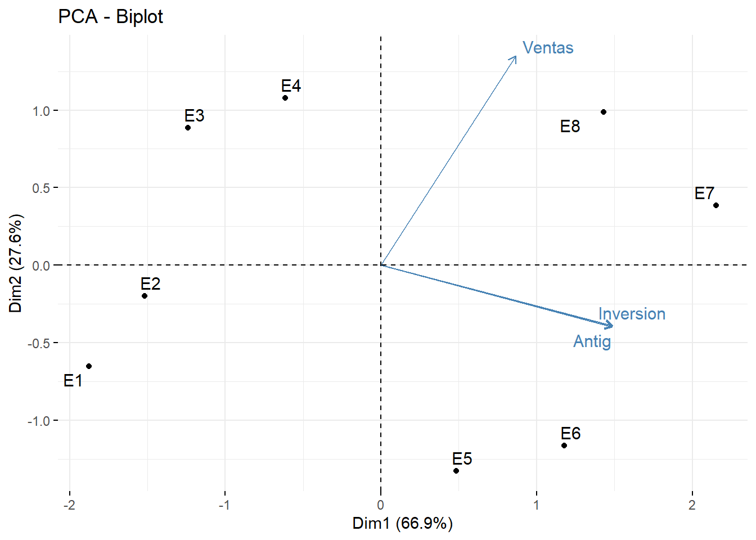Click the data point for E1

(x=89, y=366)
